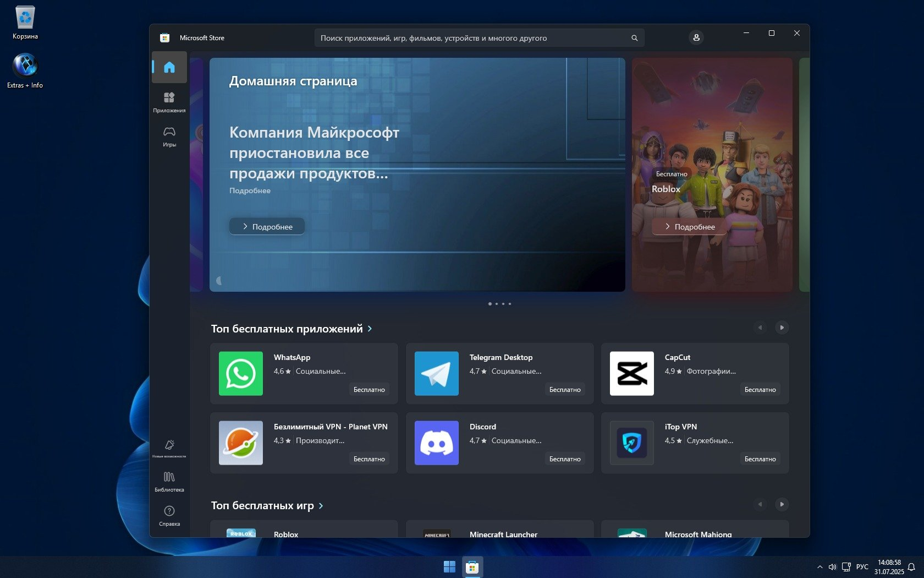The width and height of the screenshot is (924, 578).
Task: Click the search magnifier icon
Action: (634, 38)
